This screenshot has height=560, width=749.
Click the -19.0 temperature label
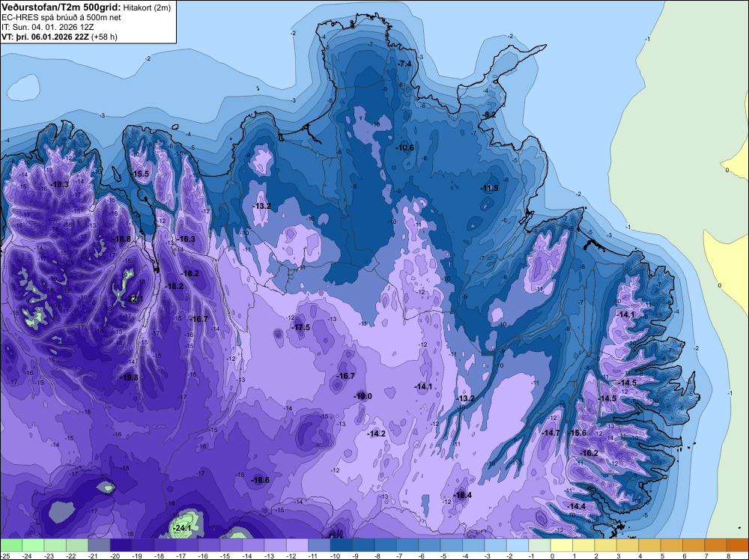(x=363, y=396)
